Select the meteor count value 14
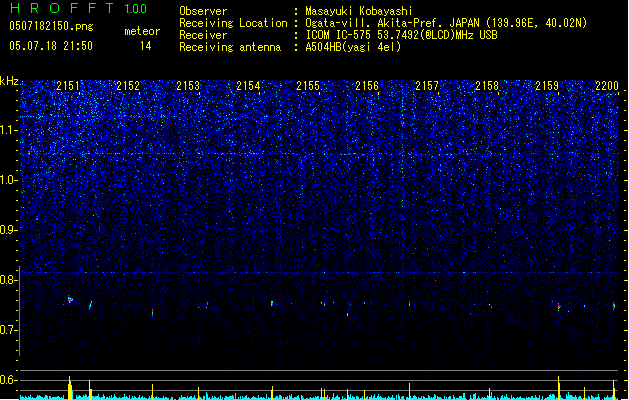Screen dimensions: 629x400 (x=146, y=46)
